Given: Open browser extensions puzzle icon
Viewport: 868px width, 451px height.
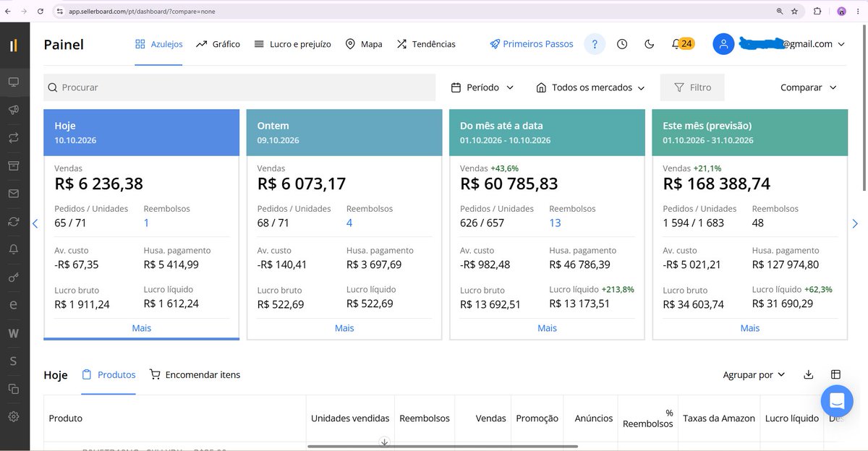Looking at the screenshot, I should [x=817, y=12].
